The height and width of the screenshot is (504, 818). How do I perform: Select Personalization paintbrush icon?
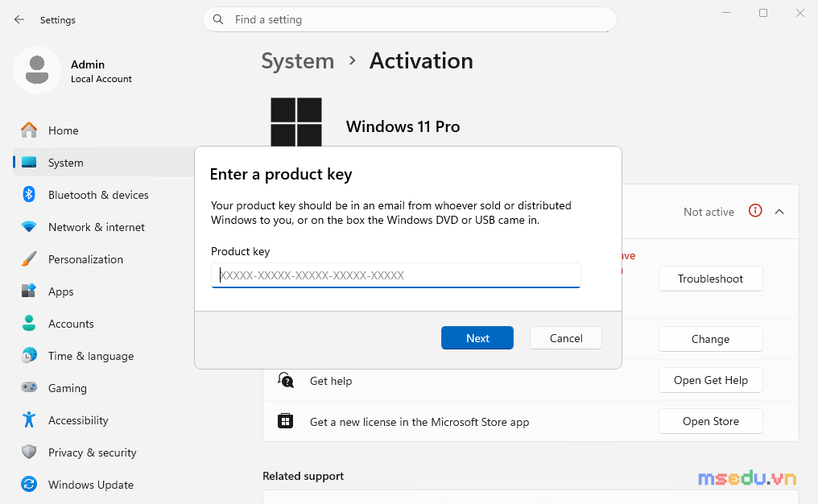[x=29, y=259]
